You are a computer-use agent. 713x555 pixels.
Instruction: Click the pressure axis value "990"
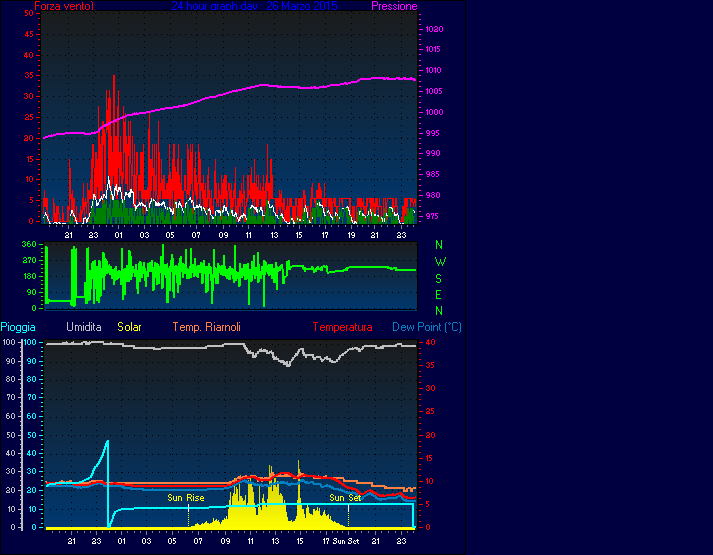(x=433, y=153)
